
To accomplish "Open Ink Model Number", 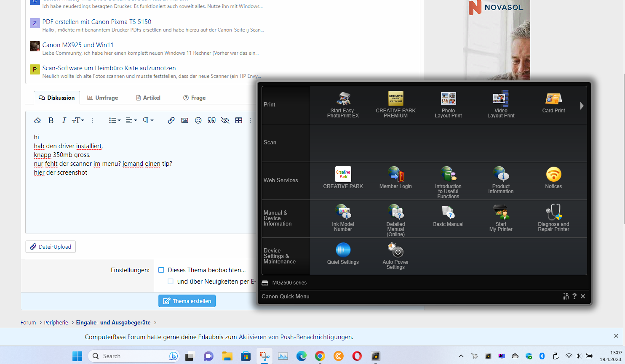I will point(343,218).
